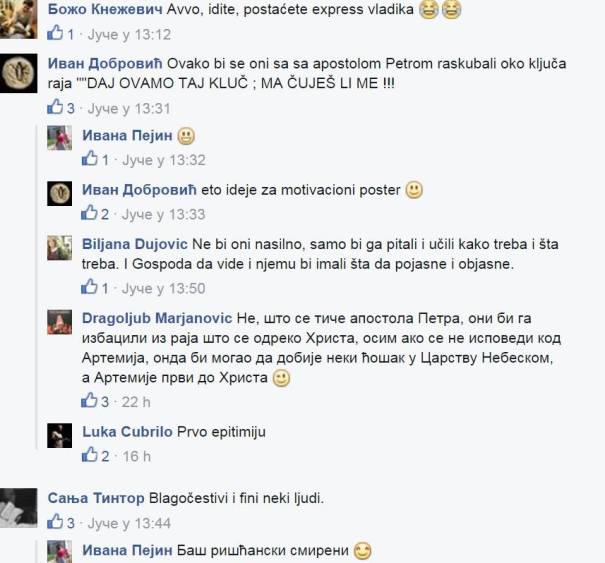Open timestamp Јуче у 13:44 link

[x=129, y=524]
